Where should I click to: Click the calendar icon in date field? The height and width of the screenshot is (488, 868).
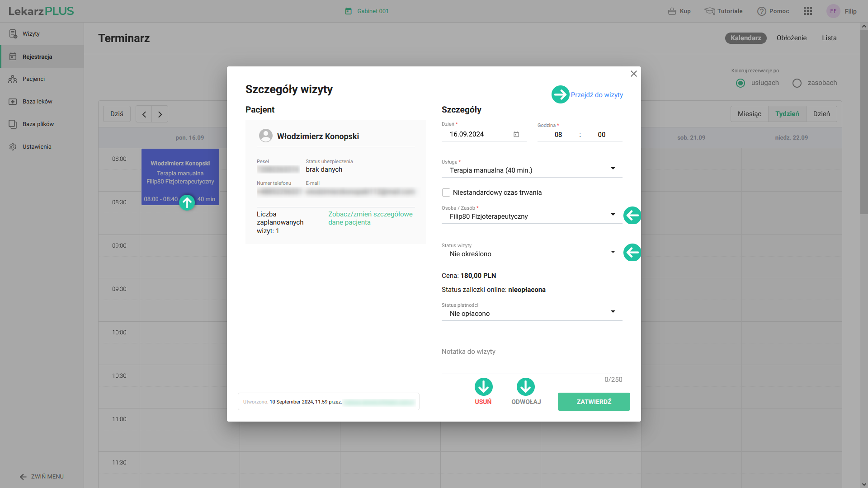pyautogui.click(x=516, y=134)
